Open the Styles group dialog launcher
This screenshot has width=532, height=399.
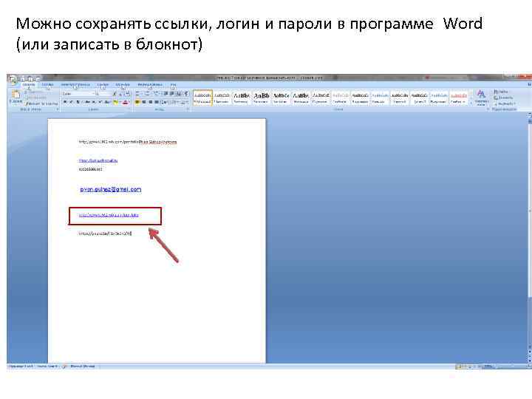488,109
